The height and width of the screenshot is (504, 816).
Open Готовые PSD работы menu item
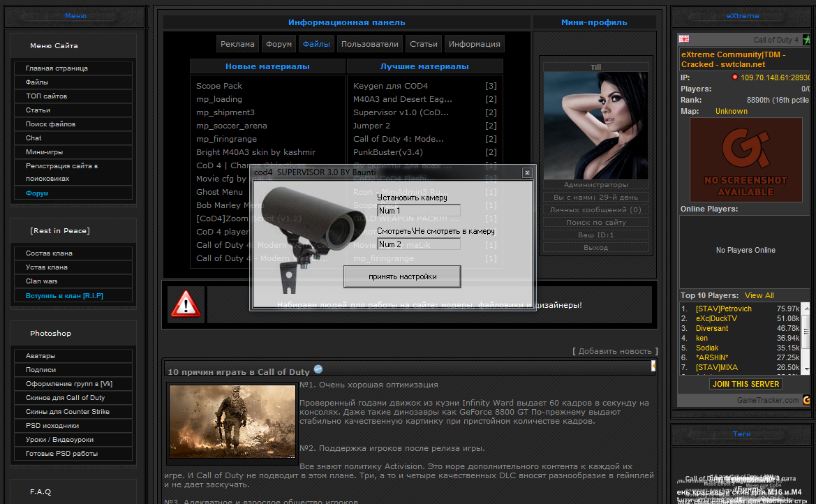click(73, 454)
